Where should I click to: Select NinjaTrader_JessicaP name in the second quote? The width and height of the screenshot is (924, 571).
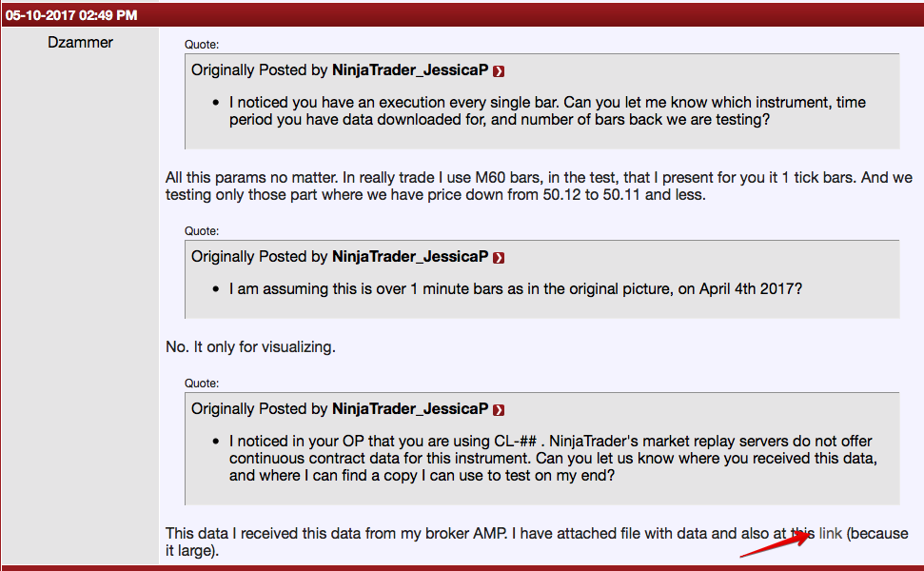coord(410,257)
